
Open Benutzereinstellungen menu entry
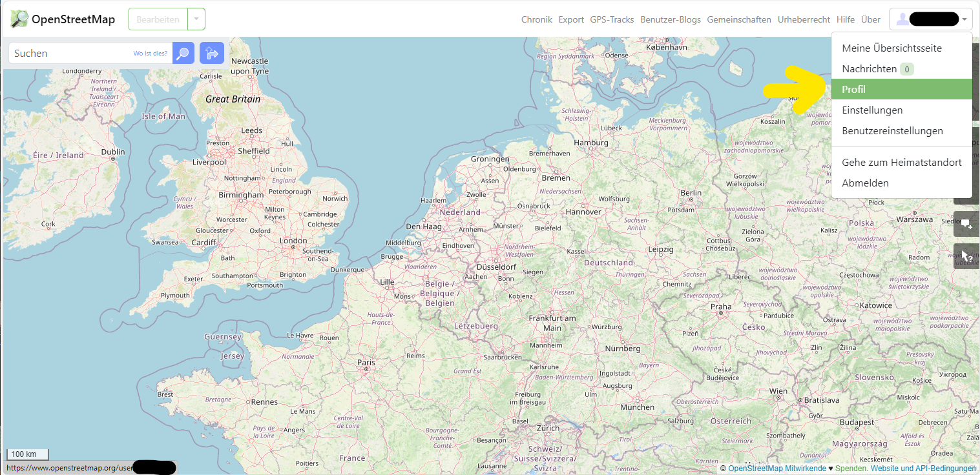901,130
